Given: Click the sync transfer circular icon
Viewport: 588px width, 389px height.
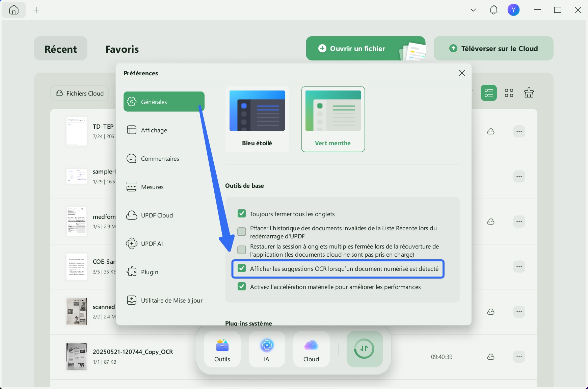Looking at the screenshot, I should pyautogui.click(x=365, y=349).
